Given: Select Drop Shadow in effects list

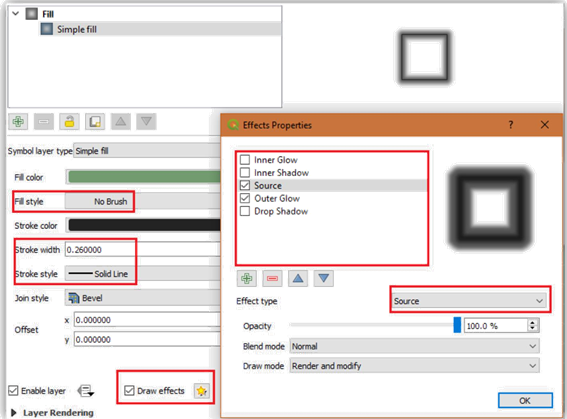Looking at the screenshot, I should click(281, 211).
